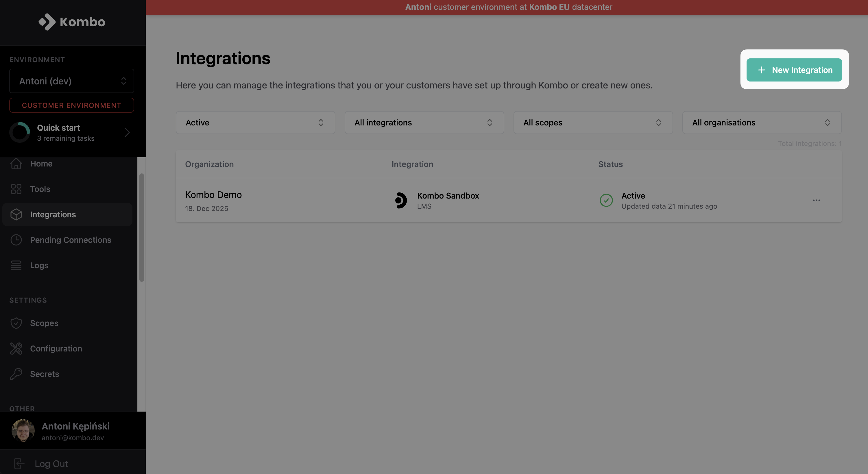Viewport: 868px width, 474px height.
Task: Click the Secrets key icon
Action: pyautogui.click(x=16, y=374)
